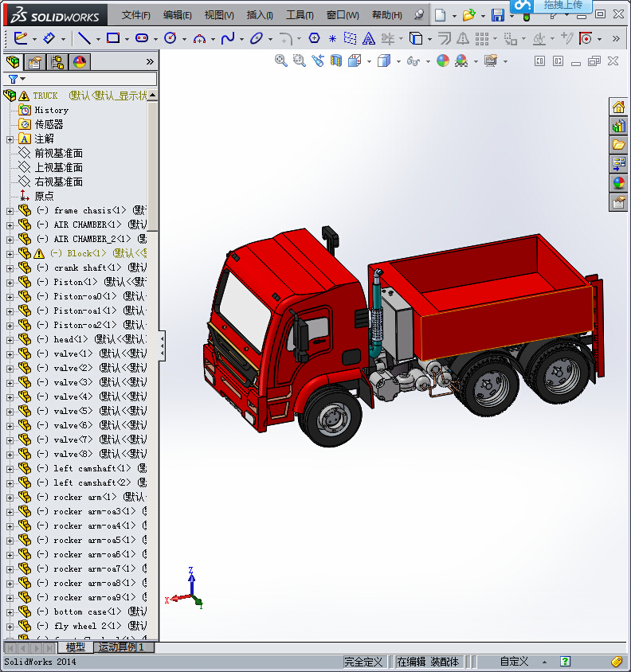Open the ConfigurationManager tab
The height and width of the screenshot is (672, 631).
[57, 62]
